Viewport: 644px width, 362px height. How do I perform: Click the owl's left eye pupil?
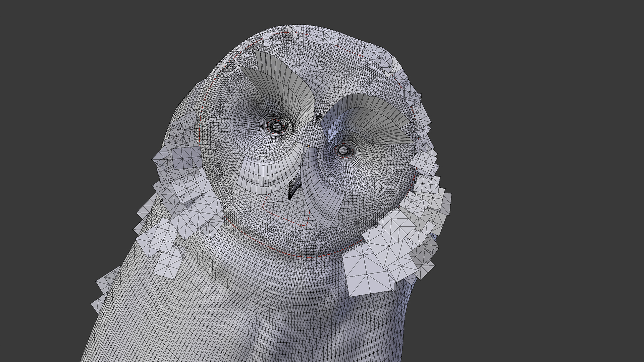[277, 126]
